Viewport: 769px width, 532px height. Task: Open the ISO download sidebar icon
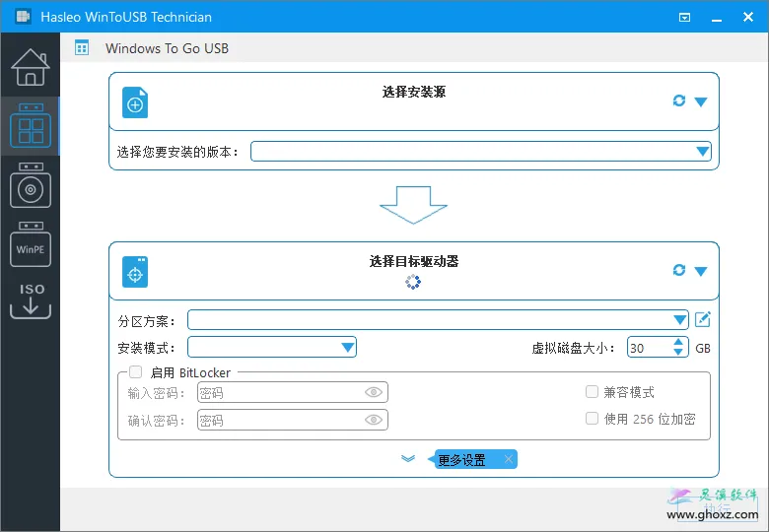(31, 300)
